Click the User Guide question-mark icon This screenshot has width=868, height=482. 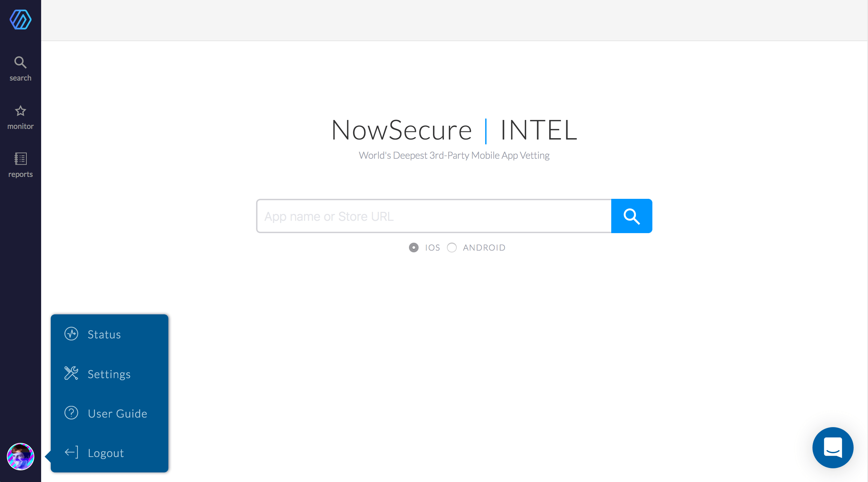[x=71, y=413]
